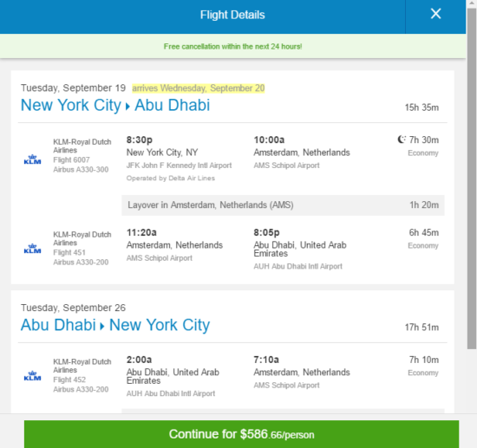
Task: Click the JFK John F Kennedy Intl Airport text
Action: (180, 166)
